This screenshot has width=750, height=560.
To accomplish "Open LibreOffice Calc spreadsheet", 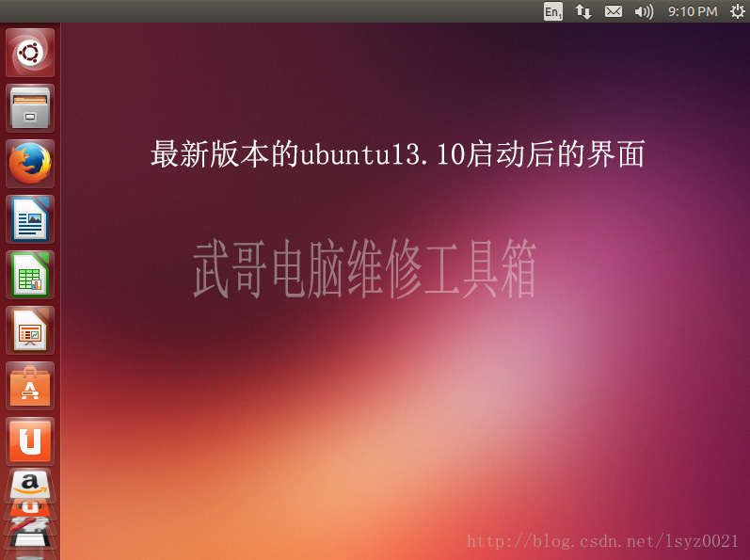I will [x=30, y=275].
